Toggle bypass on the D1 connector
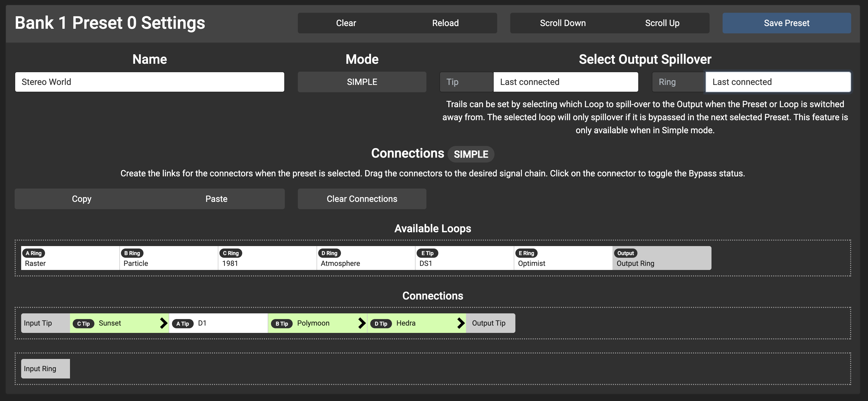Viewport: 868px width, 401px height. click(x=232, y=323)
